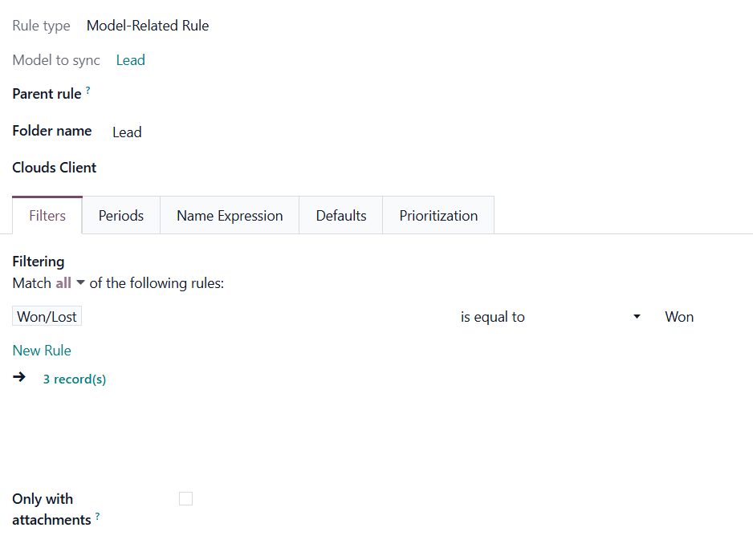Go to the Name Expression tab
753x560 pixels.
[230, 216]
